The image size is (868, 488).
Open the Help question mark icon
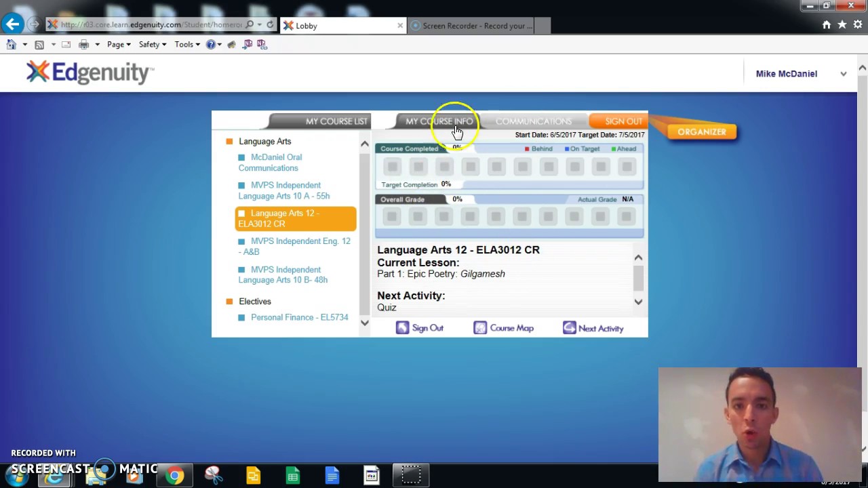coord(211,45)
